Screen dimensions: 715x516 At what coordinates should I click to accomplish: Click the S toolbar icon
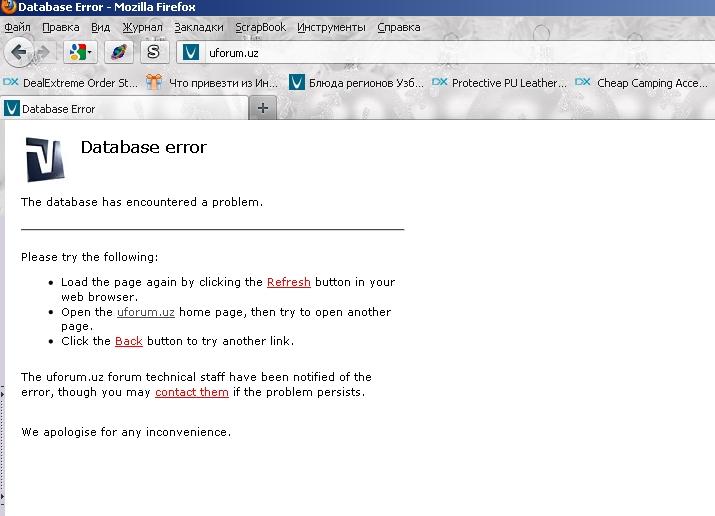153,51
